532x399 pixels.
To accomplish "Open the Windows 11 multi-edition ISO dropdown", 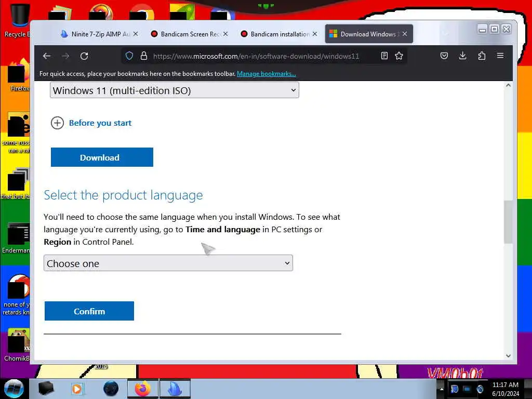I will 175,90.
